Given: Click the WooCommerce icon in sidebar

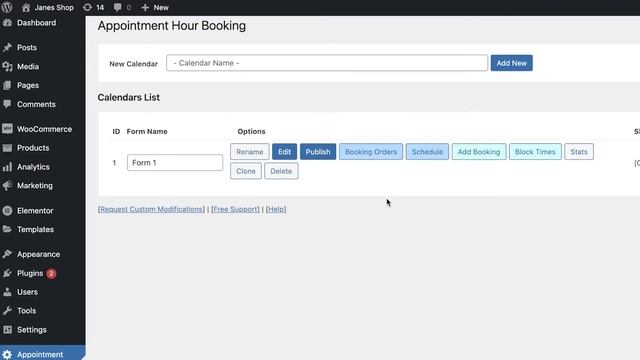Looking at the screenshot, I should (x=7, y=129).
